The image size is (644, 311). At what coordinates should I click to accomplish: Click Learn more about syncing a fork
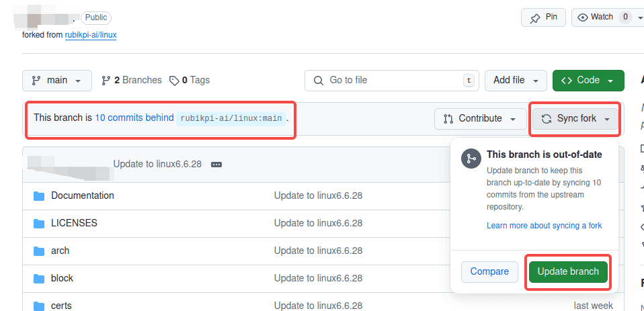(545, 226)
